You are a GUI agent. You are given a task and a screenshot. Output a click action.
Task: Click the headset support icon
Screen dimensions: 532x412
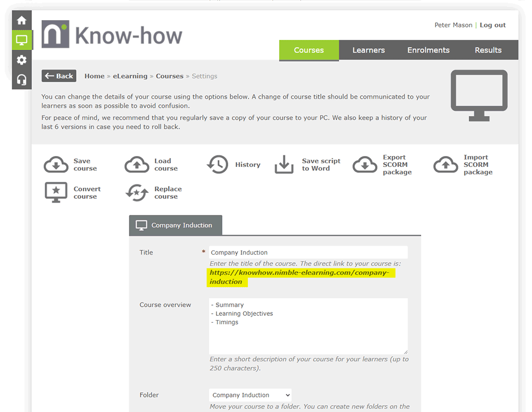point(21,79)
